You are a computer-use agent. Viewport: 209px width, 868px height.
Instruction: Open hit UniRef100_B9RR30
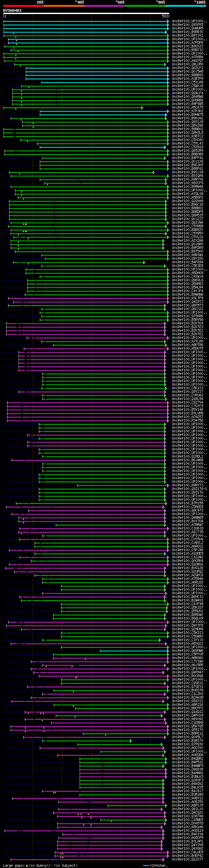[x=187, y=32]
